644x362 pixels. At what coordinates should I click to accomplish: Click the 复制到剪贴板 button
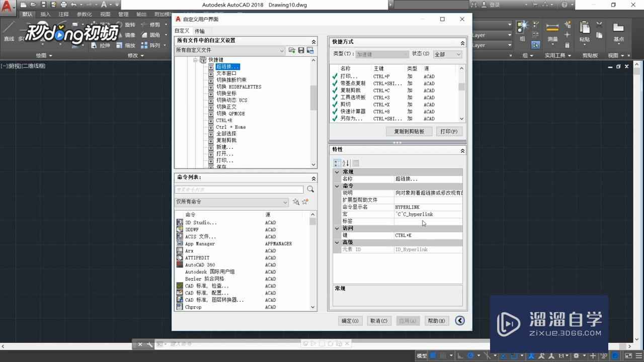(409, 132)
